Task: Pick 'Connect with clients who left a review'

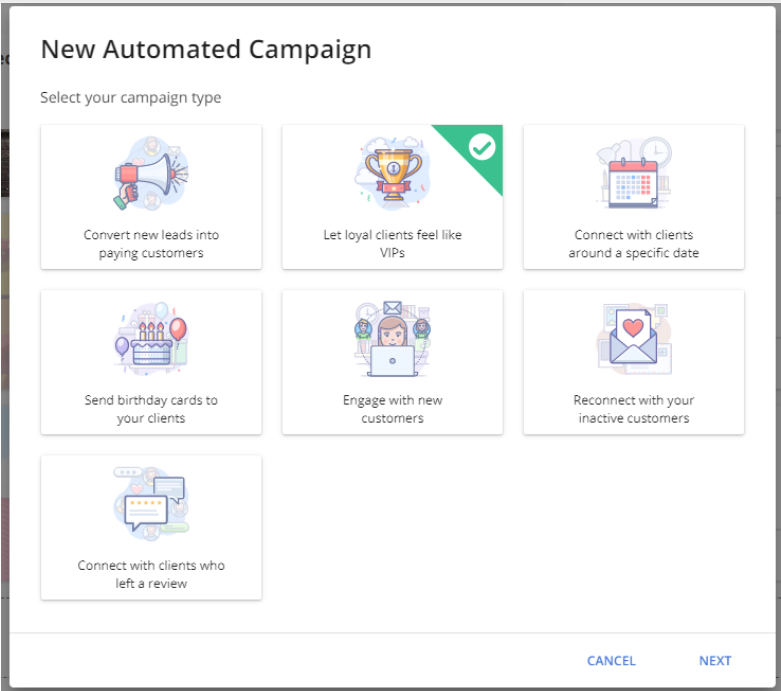Action: (151, 574)
